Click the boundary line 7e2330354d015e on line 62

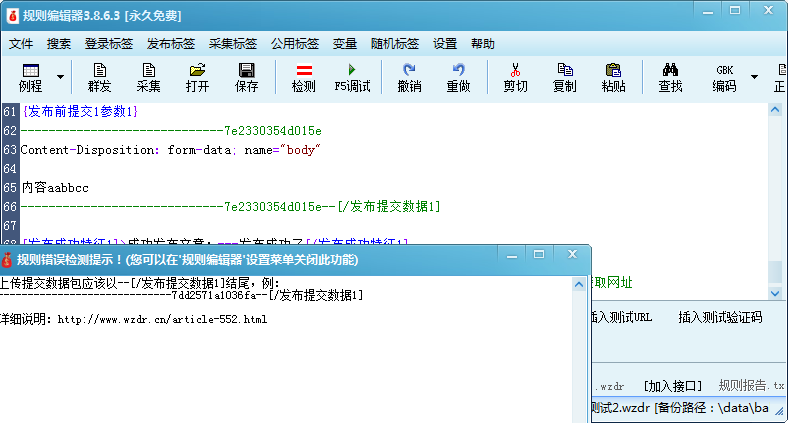pyautogui.click(x=171, y=131)
